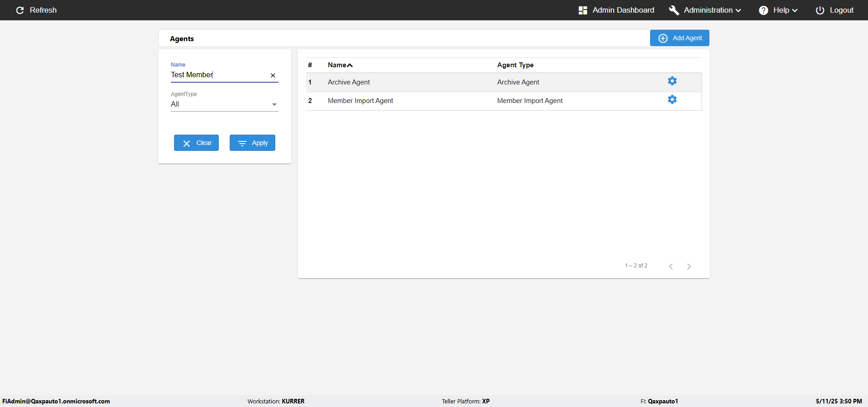Click the Agents panel title
Viewport: 868px width, 407px height.
point(182,39)
